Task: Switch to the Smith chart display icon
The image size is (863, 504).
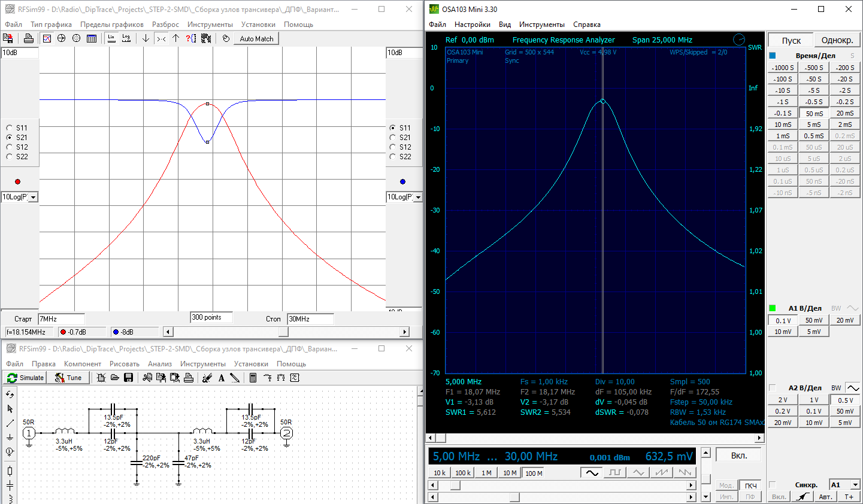Action: pos(62,38)
